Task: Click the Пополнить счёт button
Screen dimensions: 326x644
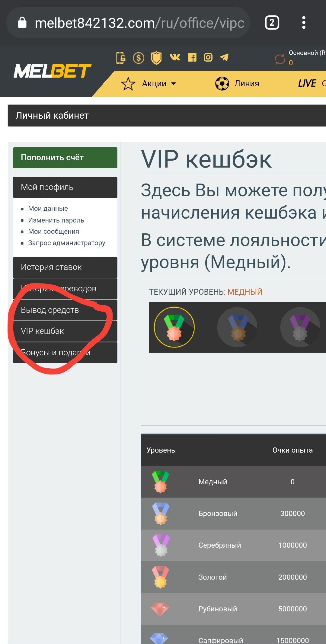Action: (x=65, y=158)
